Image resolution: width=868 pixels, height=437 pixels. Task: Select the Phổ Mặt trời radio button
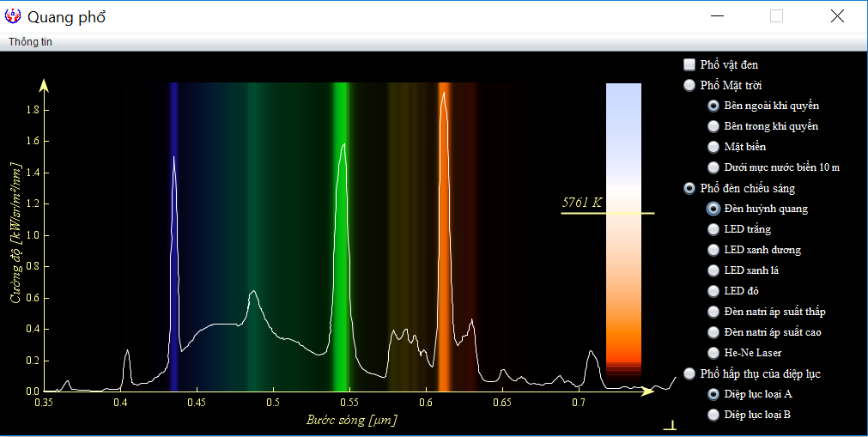coord(689,85)
